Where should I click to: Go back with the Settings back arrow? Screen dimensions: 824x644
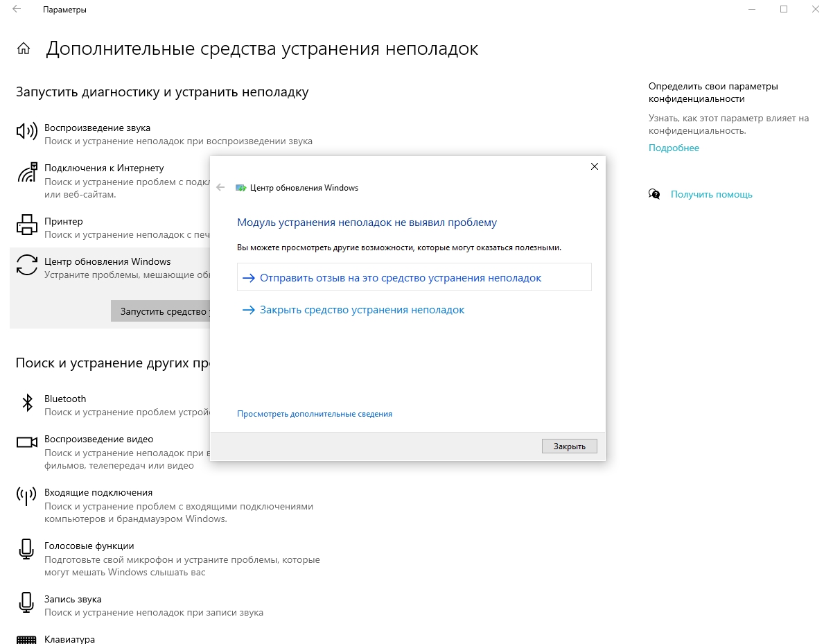pos(17,10)
